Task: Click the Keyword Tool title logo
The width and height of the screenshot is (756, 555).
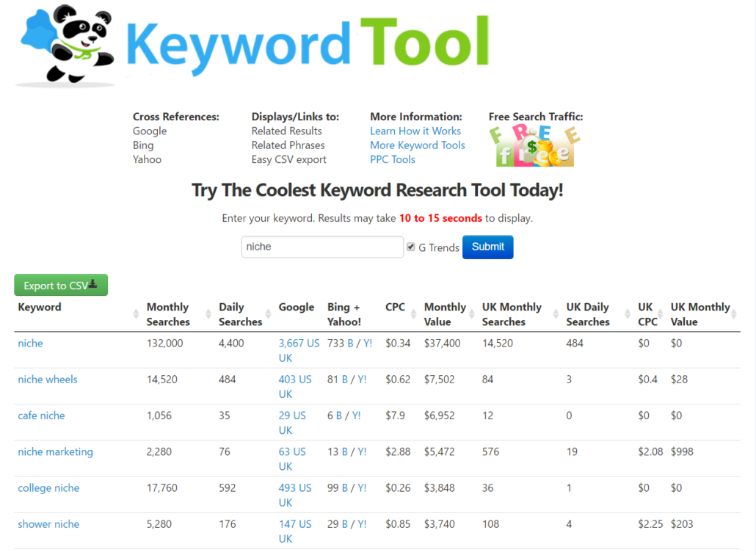Action: click(308, 44)
